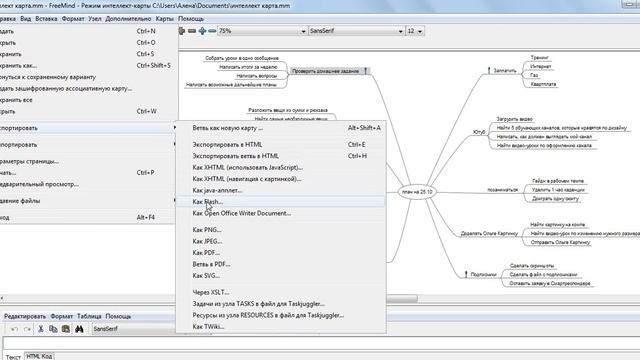The image size is (640, 360).
Task: Click the exclamation icon beside the Заплатить node
Action: 489,70
